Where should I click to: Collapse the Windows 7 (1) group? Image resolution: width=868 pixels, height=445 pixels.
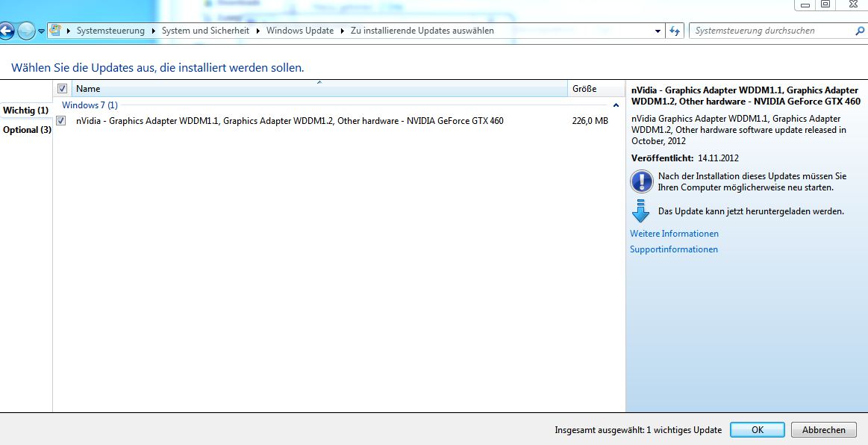point(616,105)
